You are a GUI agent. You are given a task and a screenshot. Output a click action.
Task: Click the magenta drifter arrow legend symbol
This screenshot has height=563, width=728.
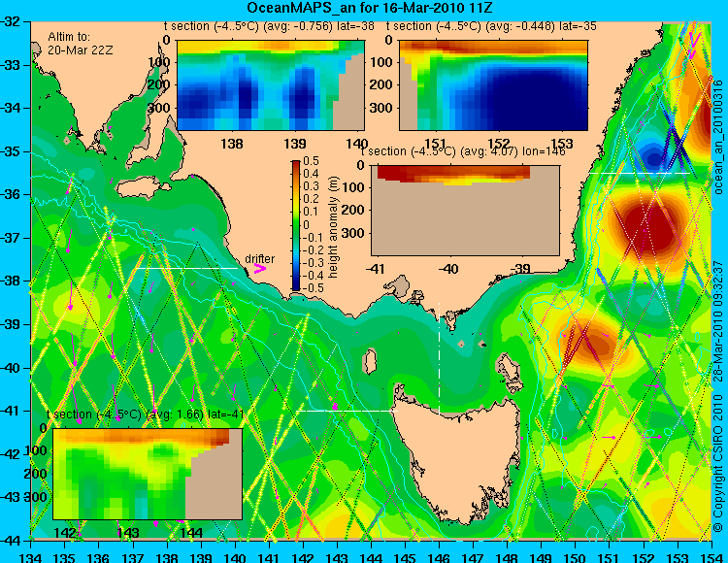click(x=259, y=269)
